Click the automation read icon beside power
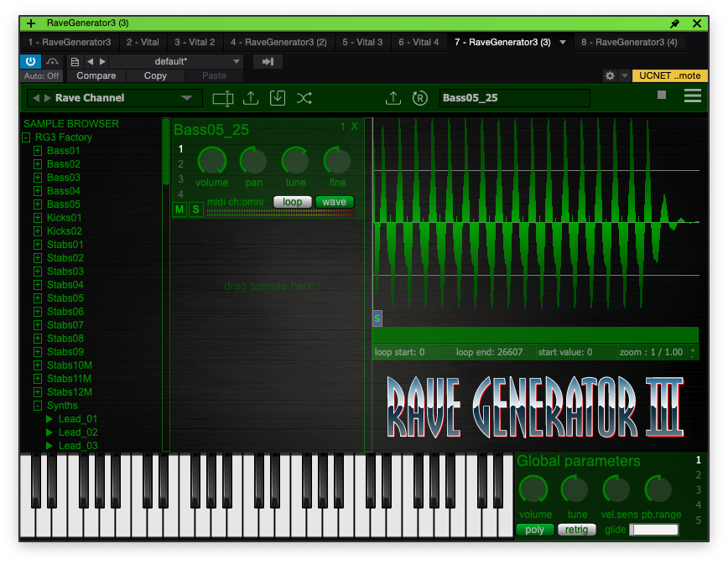 click(53, 61)
